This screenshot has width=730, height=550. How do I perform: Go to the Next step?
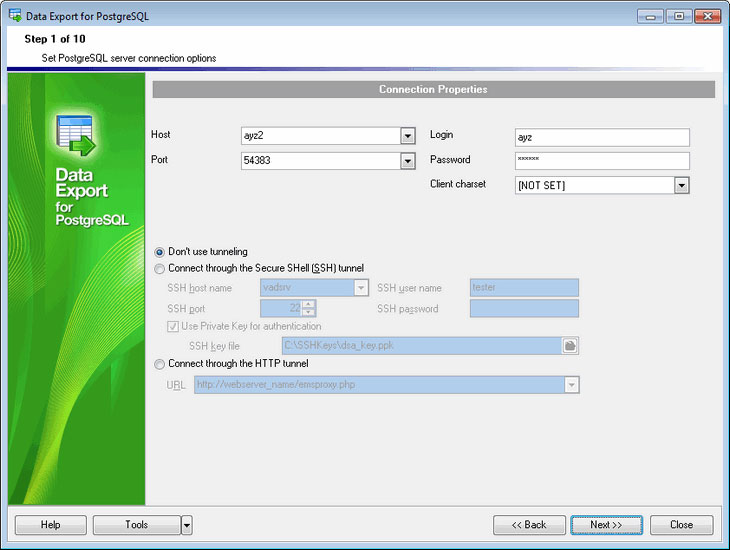click(x=606, y=525)
